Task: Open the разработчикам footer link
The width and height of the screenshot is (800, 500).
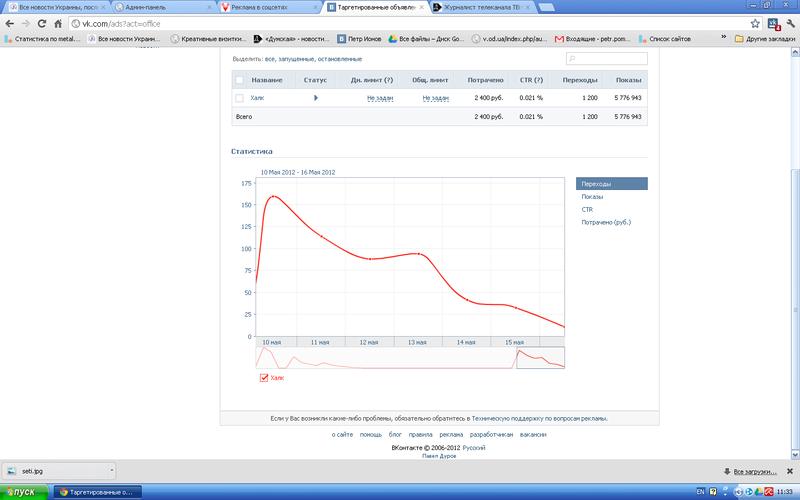Action: click(491, 435)
